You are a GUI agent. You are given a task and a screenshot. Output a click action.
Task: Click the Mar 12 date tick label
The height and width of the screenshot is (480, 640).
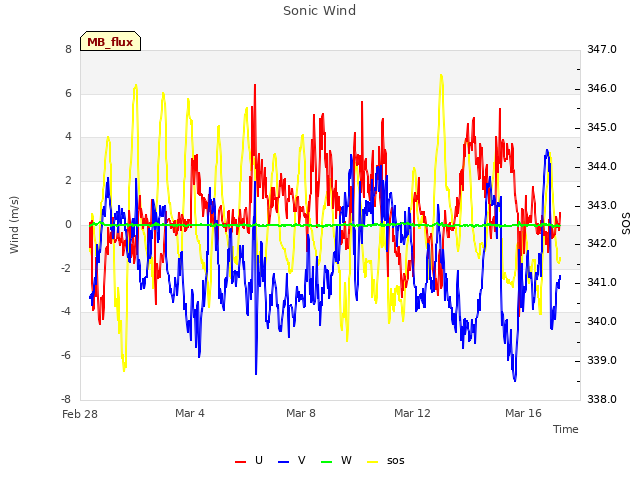(412, 413)
